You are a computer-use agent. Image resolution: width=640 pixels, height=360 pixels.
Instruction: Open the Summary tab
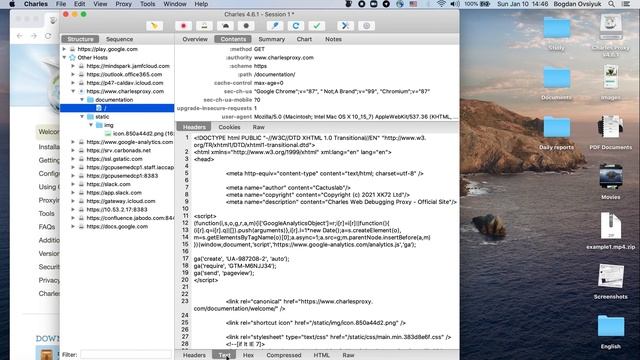[271, 39]
